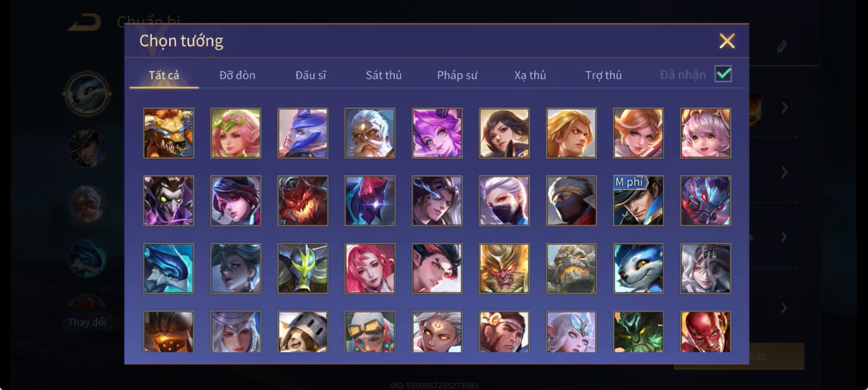Select the pink-haired fairy hero
Screen dimensions: 868x390
(x=236, y=133)
